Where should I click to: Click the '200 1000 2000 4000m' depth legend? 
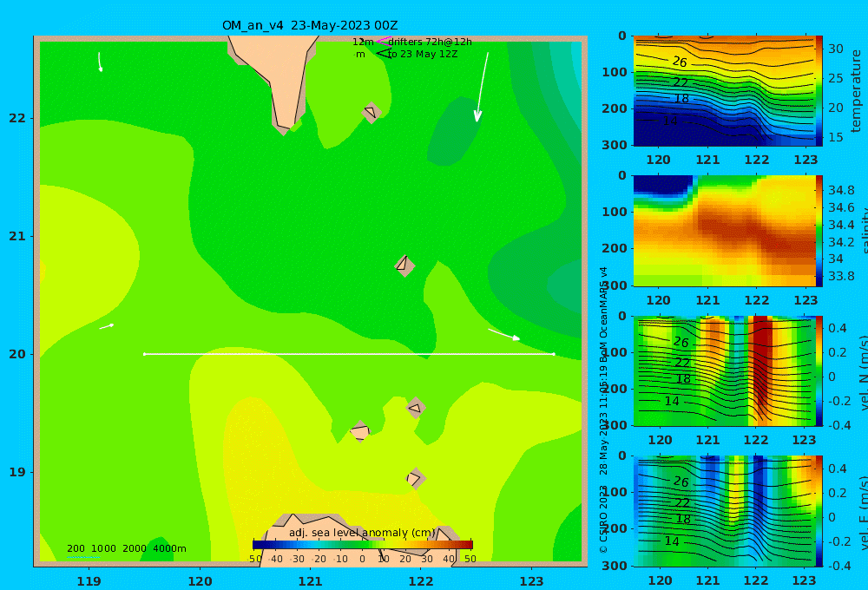click(x=126, y=548)
